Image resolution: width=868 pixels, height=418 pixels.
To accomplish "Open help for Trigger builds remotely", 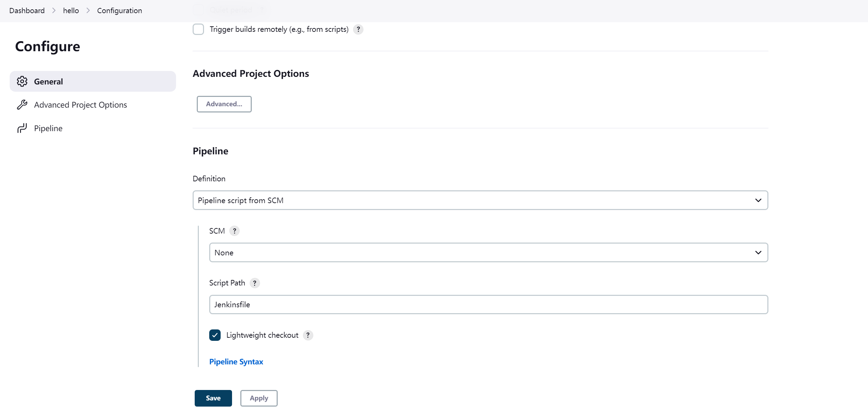I will (x=358, y=29).
